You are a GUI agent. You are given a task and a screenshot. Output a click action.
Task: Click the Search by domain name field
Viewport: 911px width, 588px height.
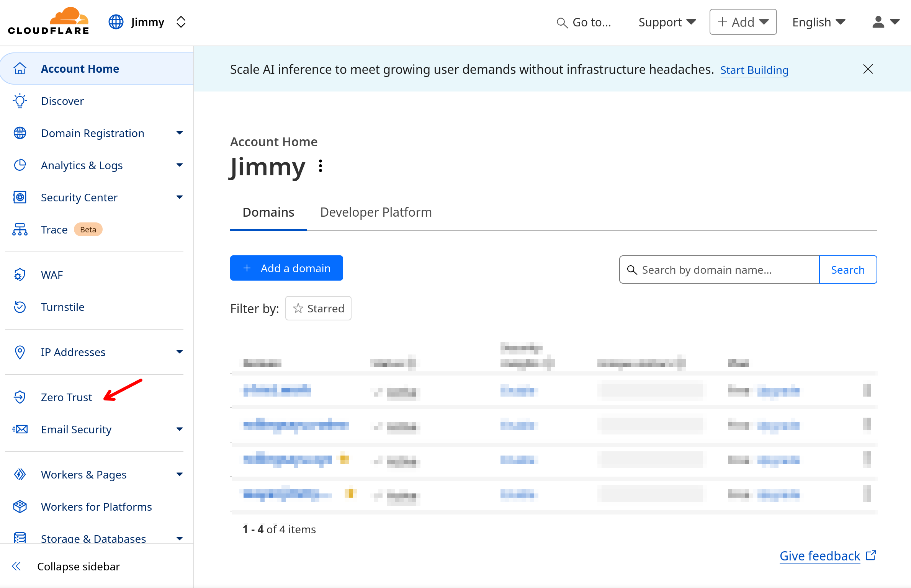719,269
